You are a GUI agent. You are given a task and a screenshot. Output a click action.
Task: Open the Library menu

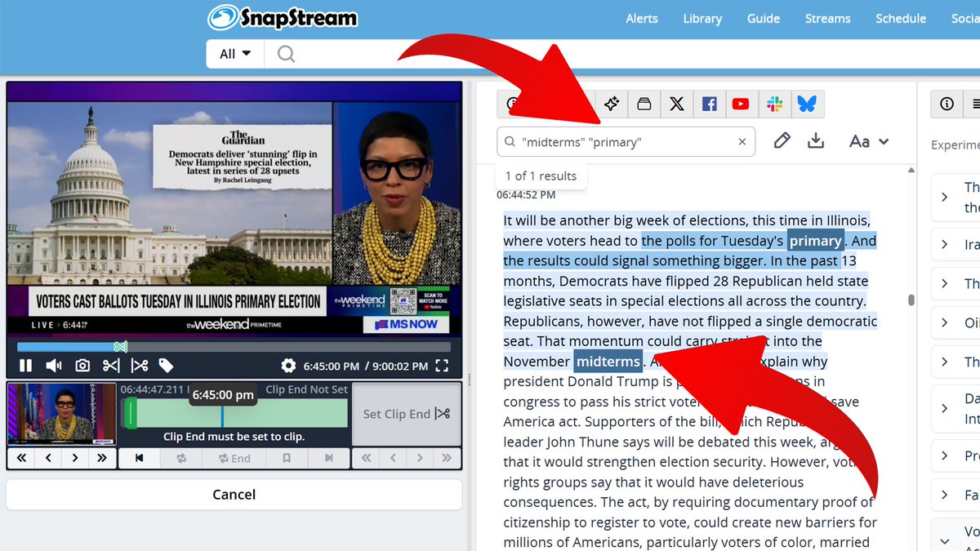coord(702,18)
